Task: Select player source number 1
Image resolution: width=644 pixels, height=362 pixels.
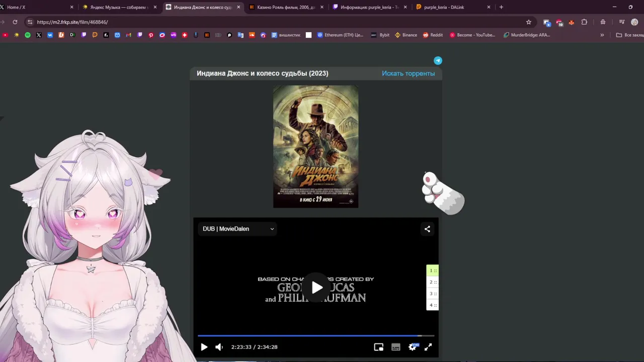Action: (x=433, y=270)
